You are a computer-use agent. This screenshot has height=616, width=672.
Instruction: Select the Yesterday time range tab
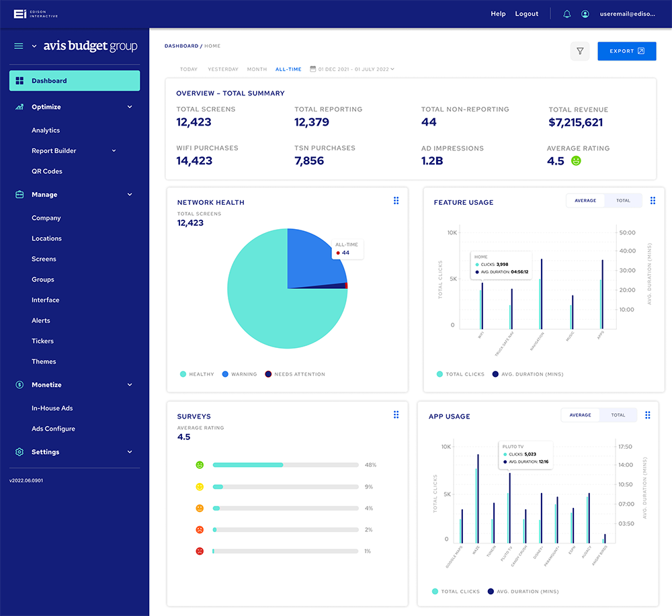click(x=222, y=69)
